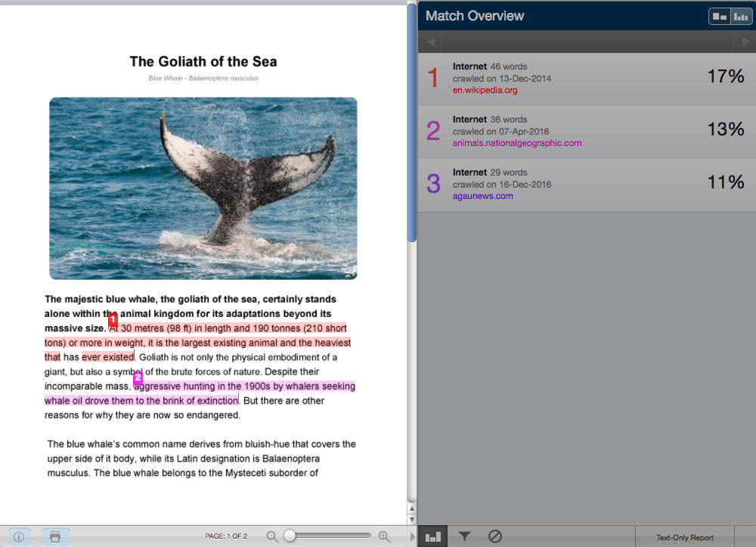Click scrollbar down arrow
756x547 pixels.
(x=412, y=520)
